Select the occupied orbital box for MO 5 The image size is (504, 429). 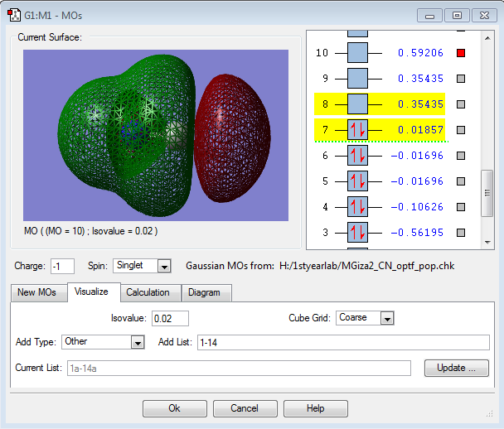(357, 181)
